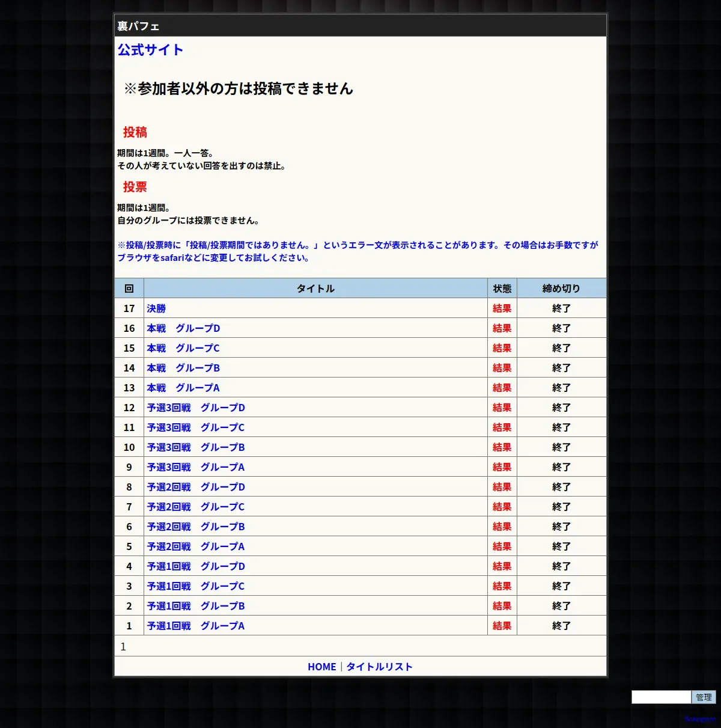The height and width of the screenshot is (728, 721).
Task: Click the 参加者以外の方は投稿できません notice
Action: click(239, 88)
